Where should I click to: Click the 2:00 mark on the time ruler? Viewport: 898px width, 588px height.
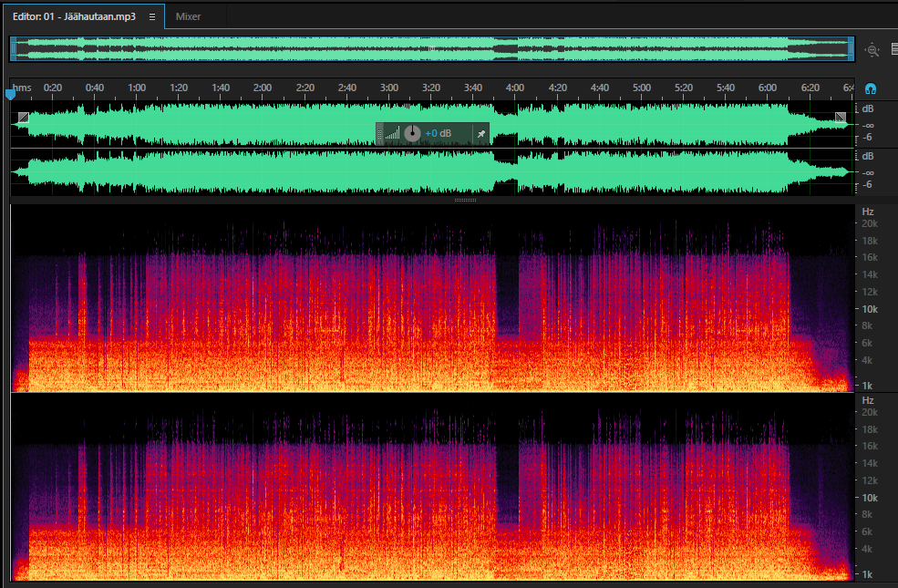pyautogui.click(x=263, y=88)
